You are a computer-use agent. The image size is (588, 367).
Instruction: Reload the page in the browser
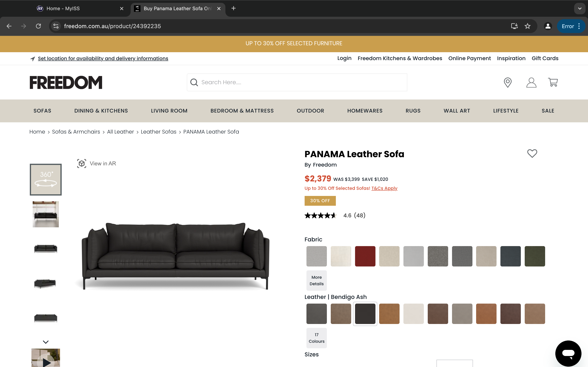(x=38, y=26)
